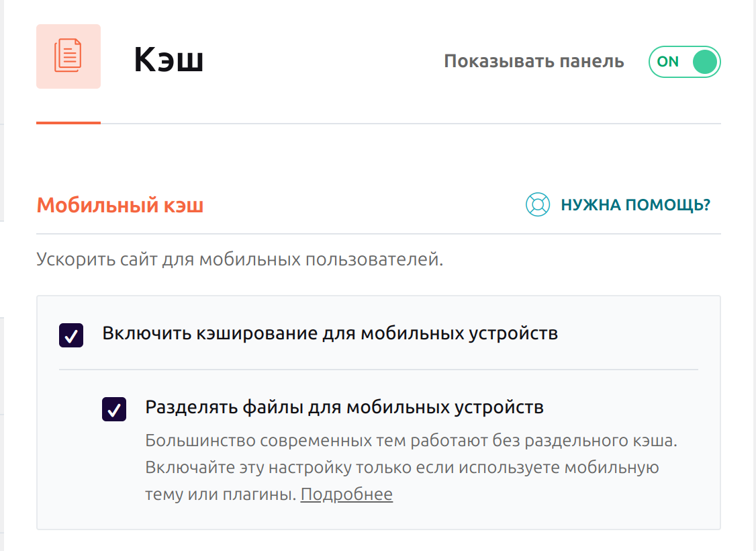Click the green knob of the panel switch
This screenshot has width=756, height=551.
(705, 62)
